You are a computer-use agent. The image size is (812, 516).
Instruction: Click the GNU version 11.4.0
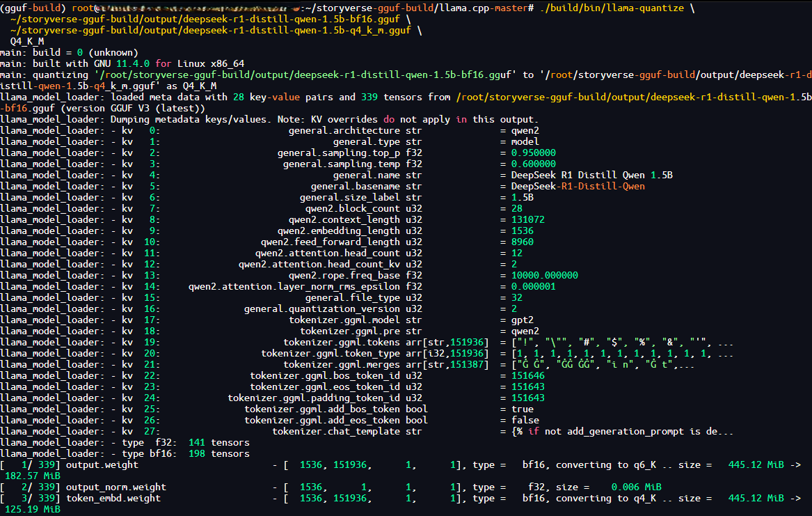[133, 64]
